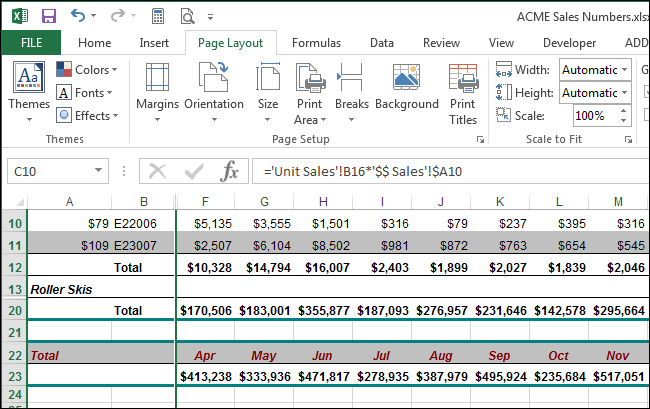Image resolution: width=650 pixels, height=409 pixels.
Task: Increase the Scale percentage with the spinner
Action: (x=625, y=111)
